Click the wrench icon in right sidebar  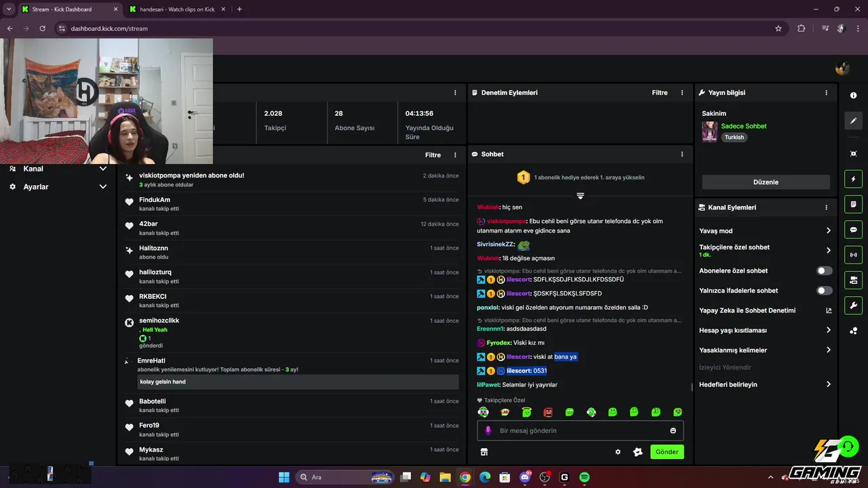(x=853, y=305)
